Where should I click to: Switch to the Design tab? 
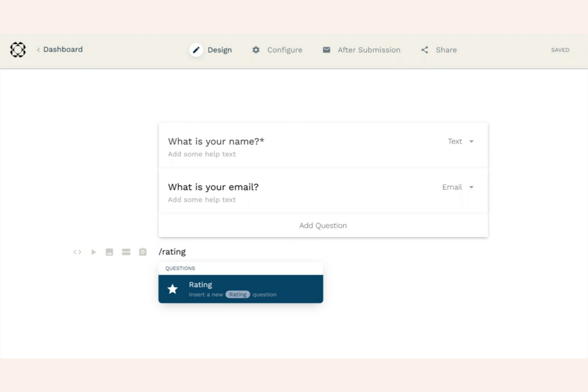[219, 50]
